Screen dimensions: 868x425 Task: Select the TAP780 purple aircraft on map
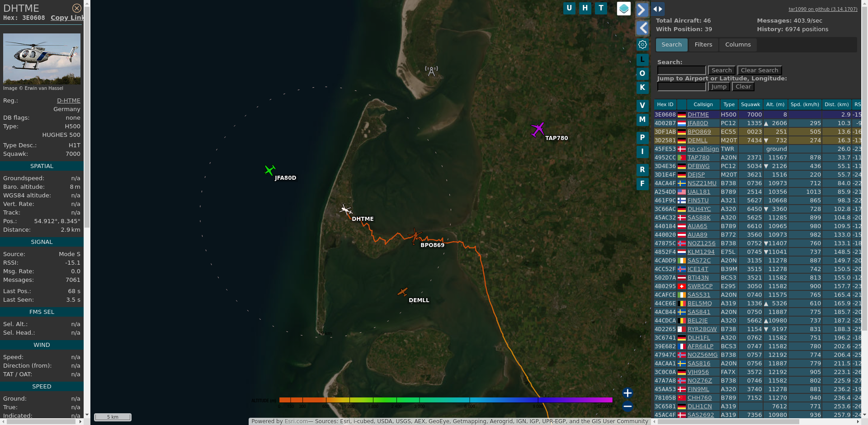tap(538, 130)
